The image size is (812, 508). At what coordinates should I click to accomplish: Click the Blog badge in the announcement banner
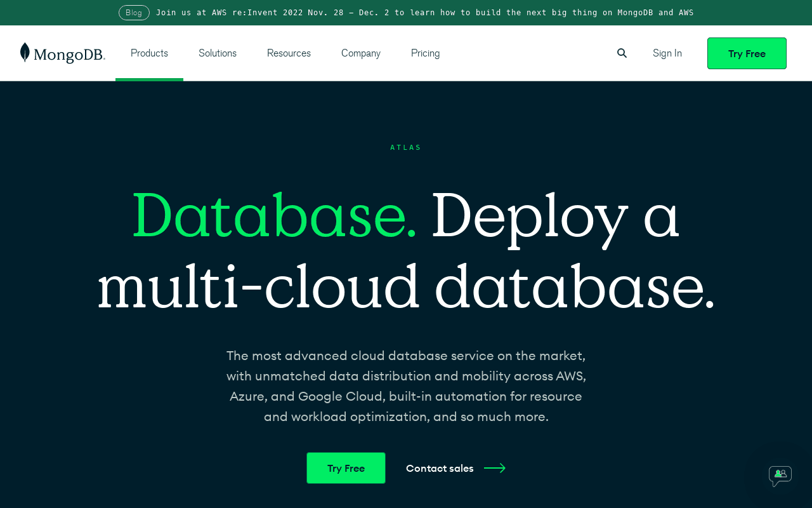pyautogui.click(x=134, y=13)
